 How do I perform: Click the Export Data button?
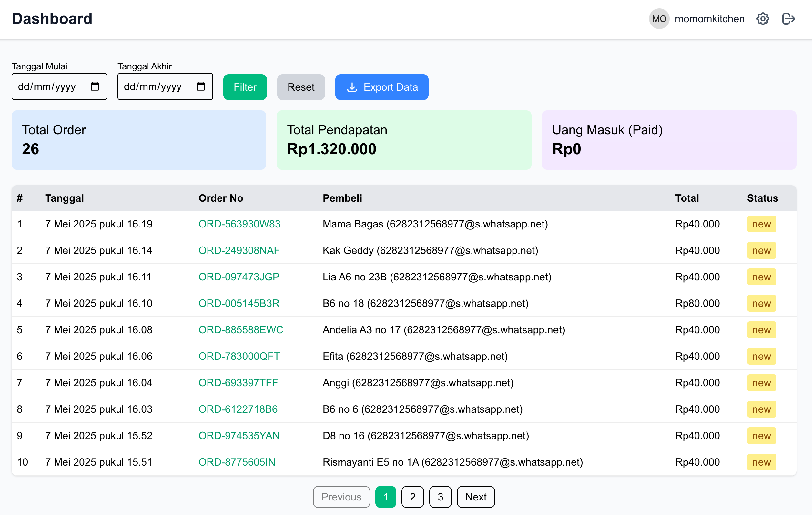[382, 87]
